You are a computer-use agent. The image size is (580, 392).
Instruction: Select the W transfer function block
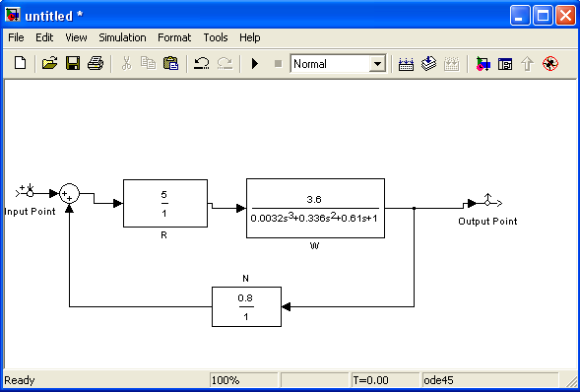(315, 208)
